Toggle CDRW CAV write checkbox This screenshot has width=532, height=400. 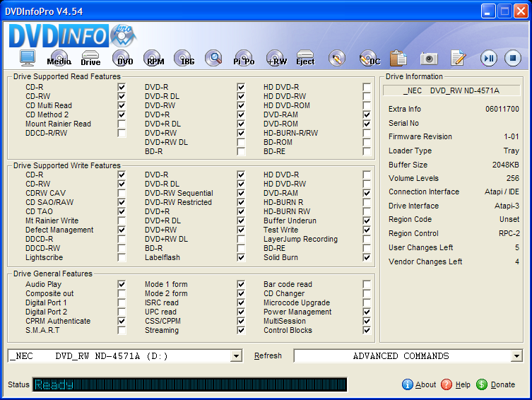(122, 193)
